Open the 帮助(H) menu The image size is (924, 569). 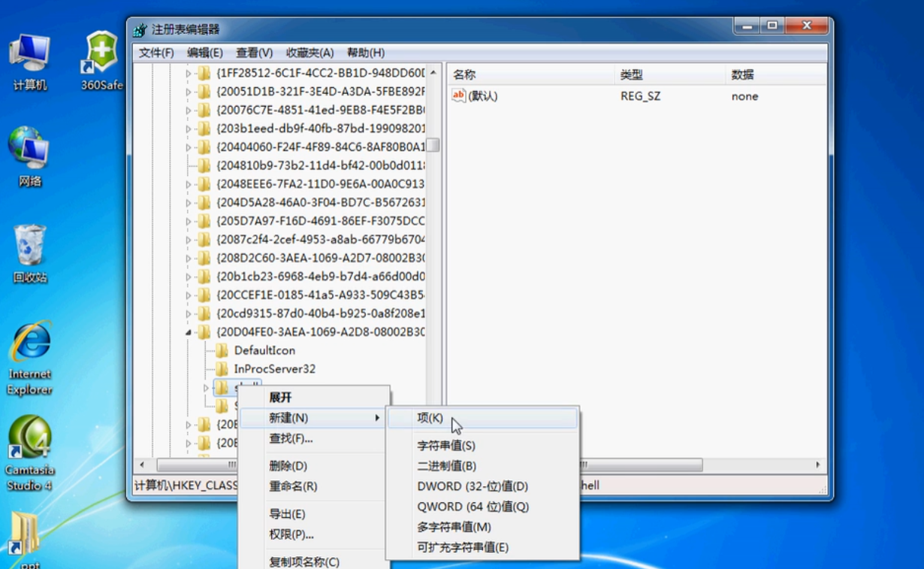366,53
